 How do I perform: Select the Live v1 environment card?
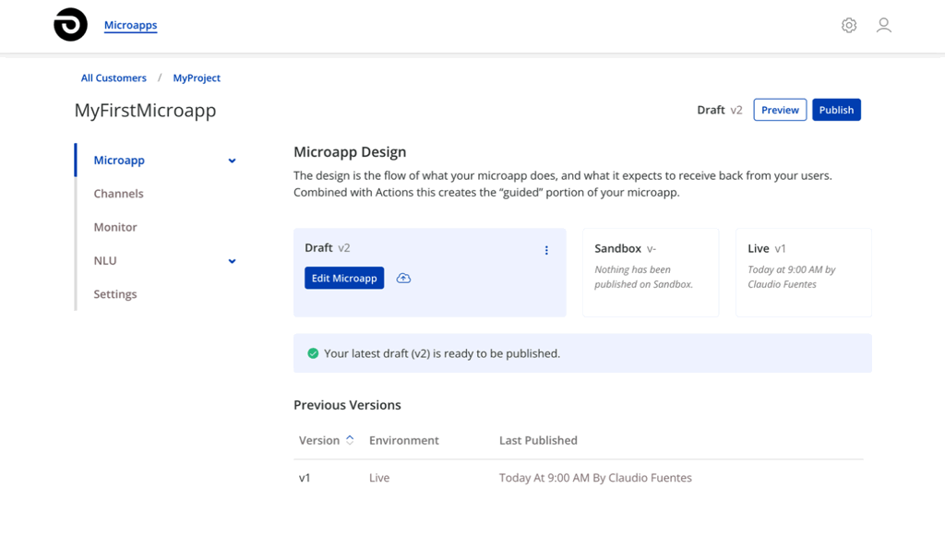(803, 272)
